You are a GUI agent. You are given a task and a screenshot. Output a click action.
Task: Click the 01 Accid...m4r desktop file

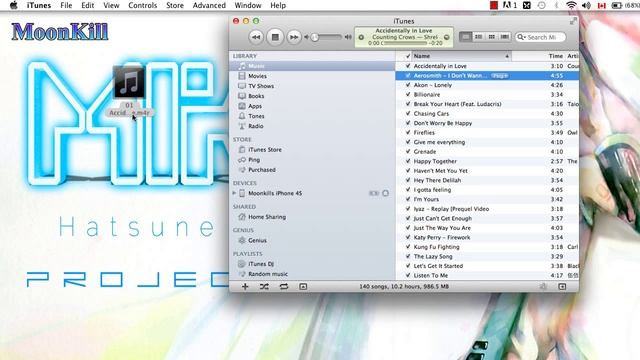click(x=129, y=91)
